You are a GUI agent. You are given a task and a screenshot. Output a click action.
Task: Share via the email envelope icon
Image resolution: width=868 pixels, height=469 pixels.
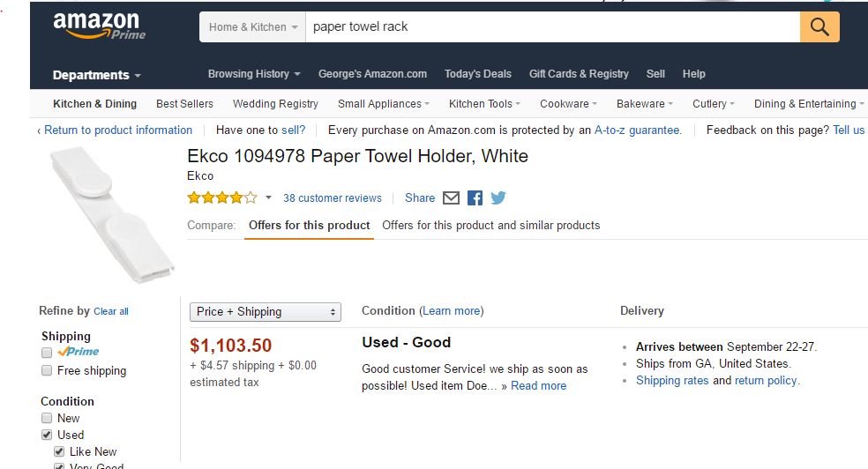coord(451,198)
